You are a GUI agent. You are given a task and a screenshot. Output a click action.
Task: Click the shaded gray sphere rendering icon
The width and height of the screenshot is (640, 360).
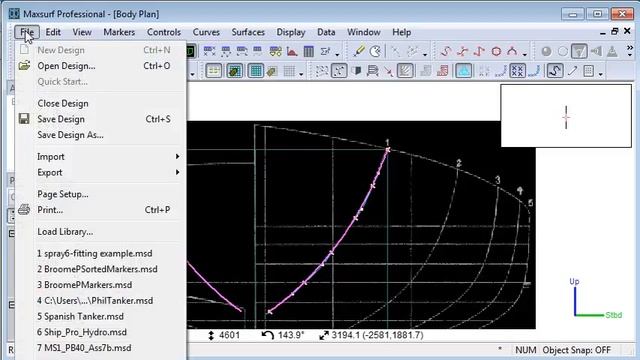click(x=546, y=51)
